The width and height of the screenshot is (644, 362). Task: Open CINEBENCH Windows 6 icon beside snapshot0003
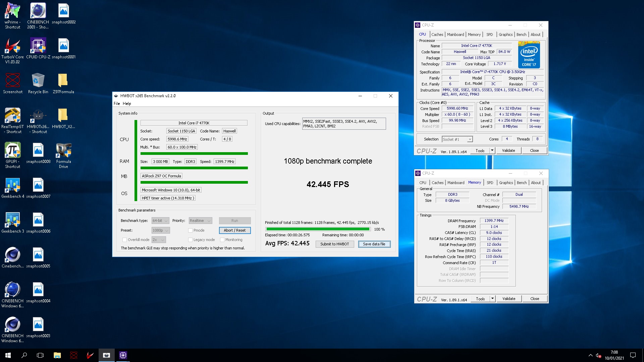pyautogui.click(x=13, y=329)
